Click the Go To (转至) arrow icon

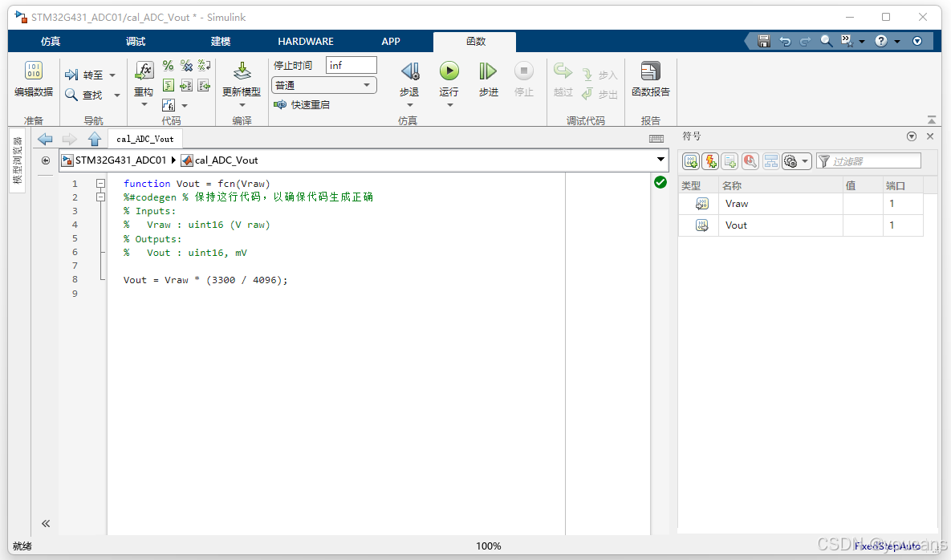coord(71,75)
